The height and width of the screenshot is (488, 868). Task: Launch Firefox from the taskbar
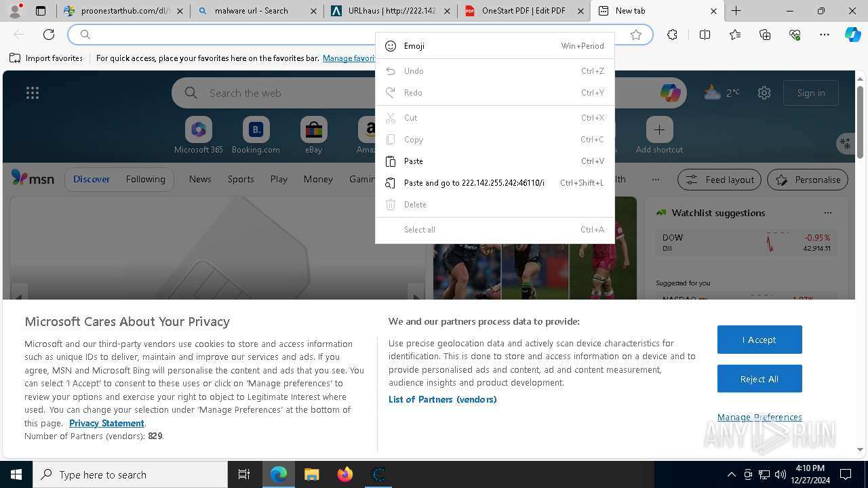[345, 474]
